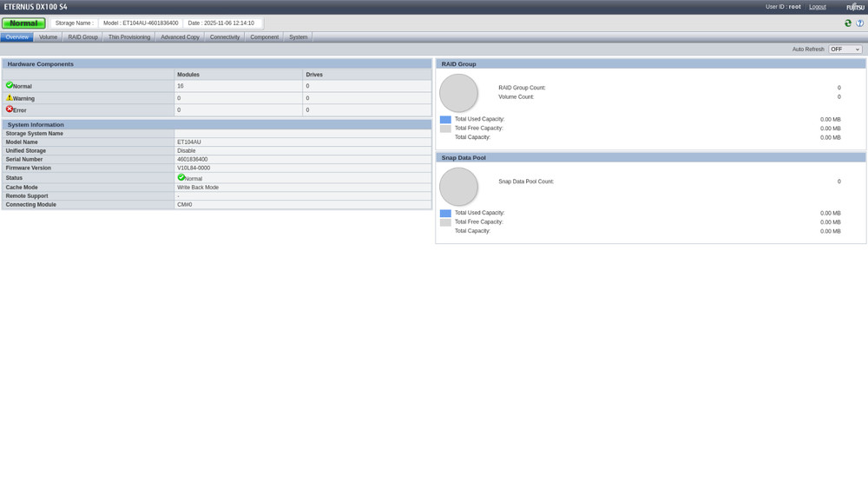Click the header Storage Name field
This screenshot has width=868, height=489.
(x=74, y=23)
